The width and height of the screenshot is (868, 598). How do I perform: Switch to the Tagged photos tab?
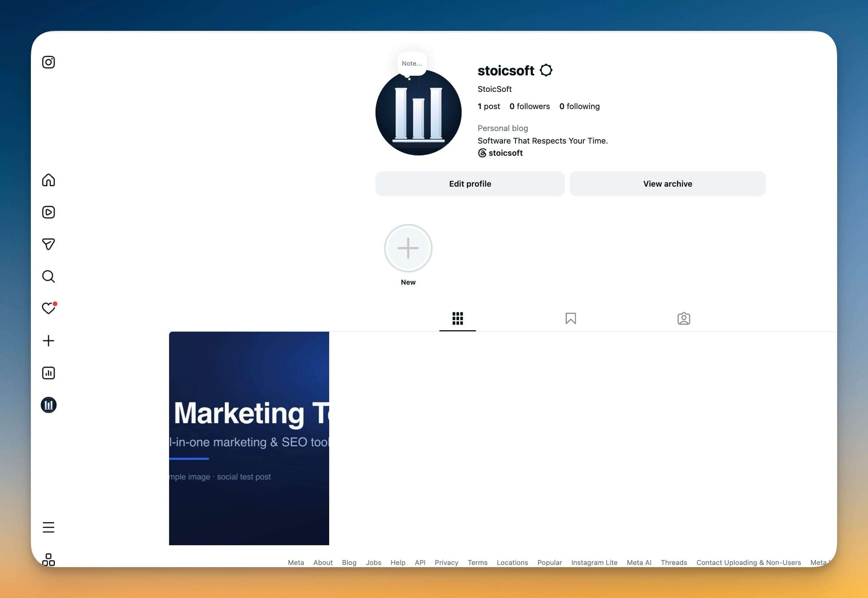(684, 318)
